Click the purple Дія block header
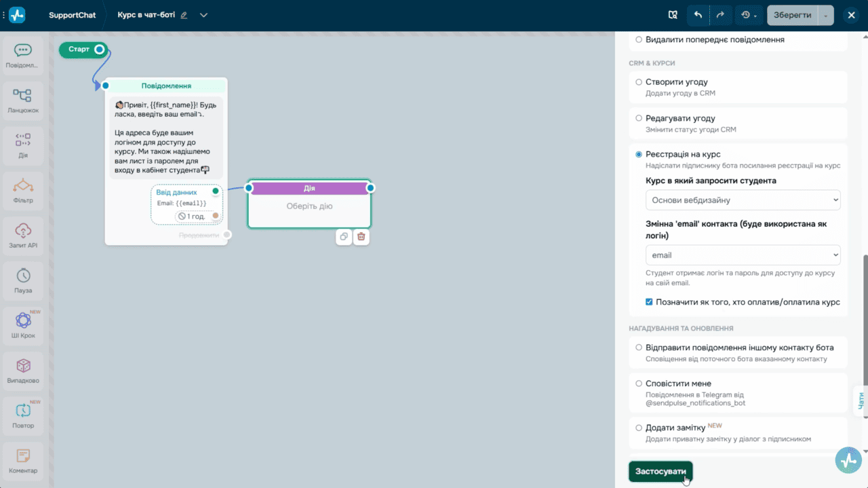868x488 pixels. (309, 188)
